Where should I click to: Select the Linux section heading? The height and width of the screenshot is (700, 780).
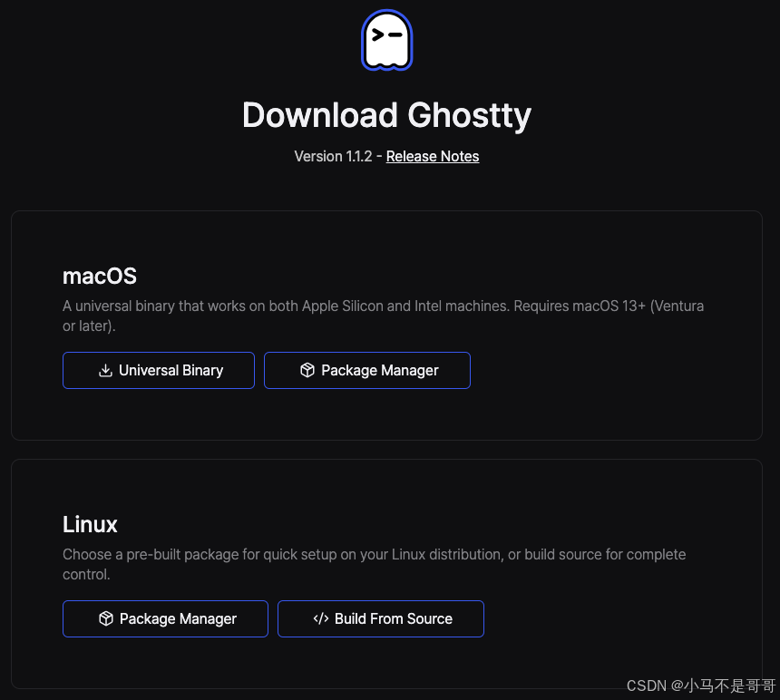click(x=90, y=524)
